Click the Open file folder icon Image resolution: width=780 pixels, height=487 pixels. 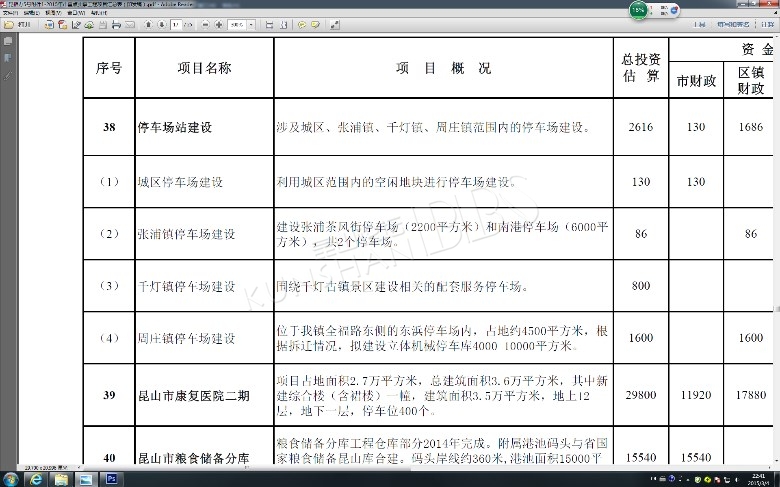point(9,24)
